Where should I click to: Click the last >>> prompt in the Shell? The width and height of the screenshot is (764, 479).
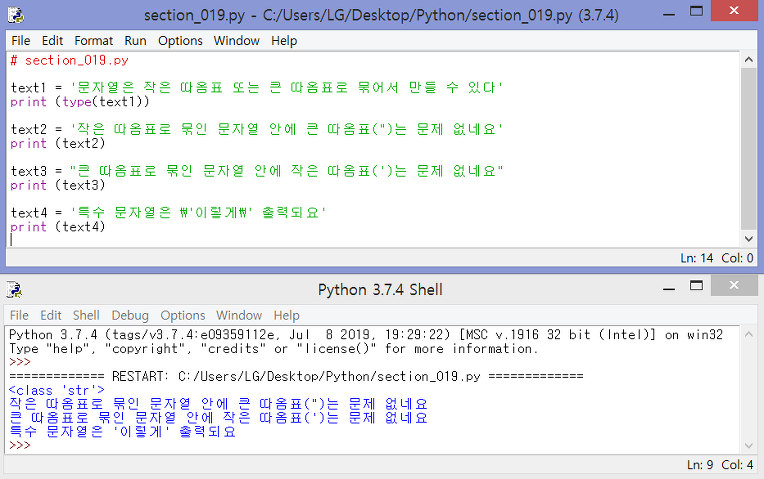[19, 445]
